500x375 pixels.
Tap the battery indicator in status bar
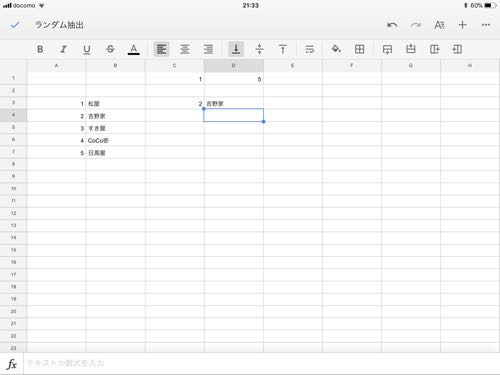pos(490,5)
